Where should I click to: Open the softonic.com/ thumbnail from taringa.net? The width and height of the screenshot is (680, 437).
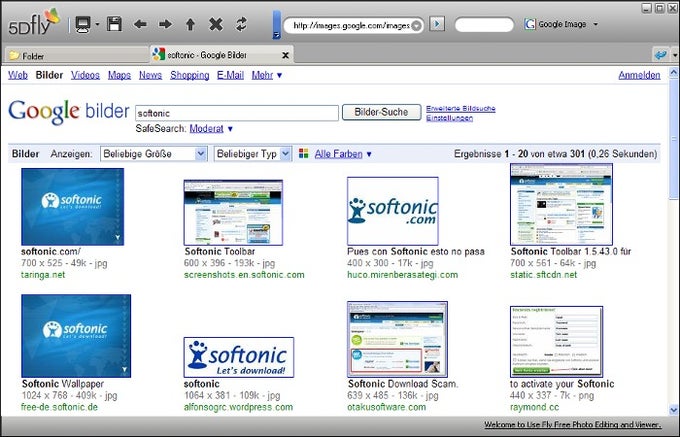coord(72,207)
